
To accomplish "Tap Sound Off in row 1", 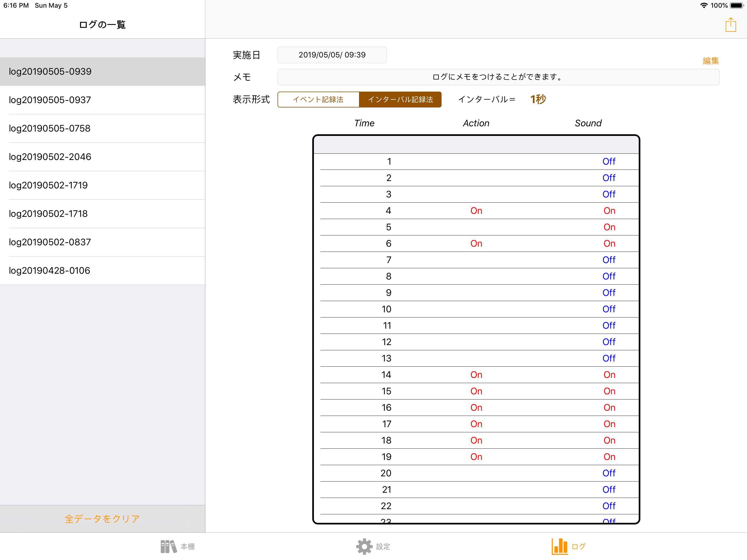I will (x=609, y=161).
